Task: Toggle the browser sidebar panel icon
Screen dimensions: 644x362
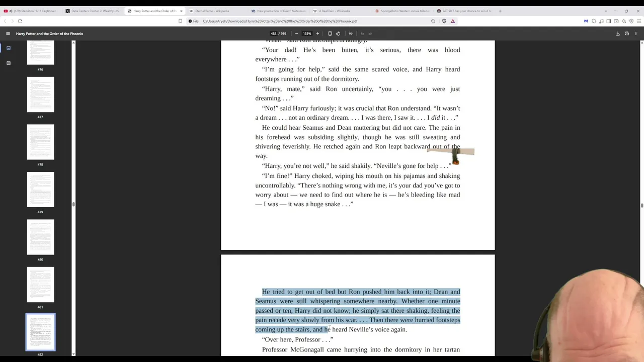Action: 609,21
